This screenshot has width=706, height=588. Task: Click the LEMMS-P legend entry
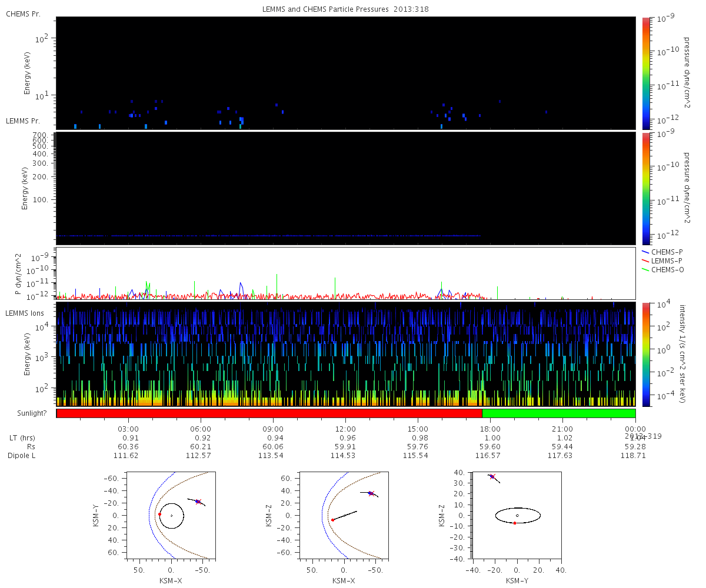[x=667, y=260]
